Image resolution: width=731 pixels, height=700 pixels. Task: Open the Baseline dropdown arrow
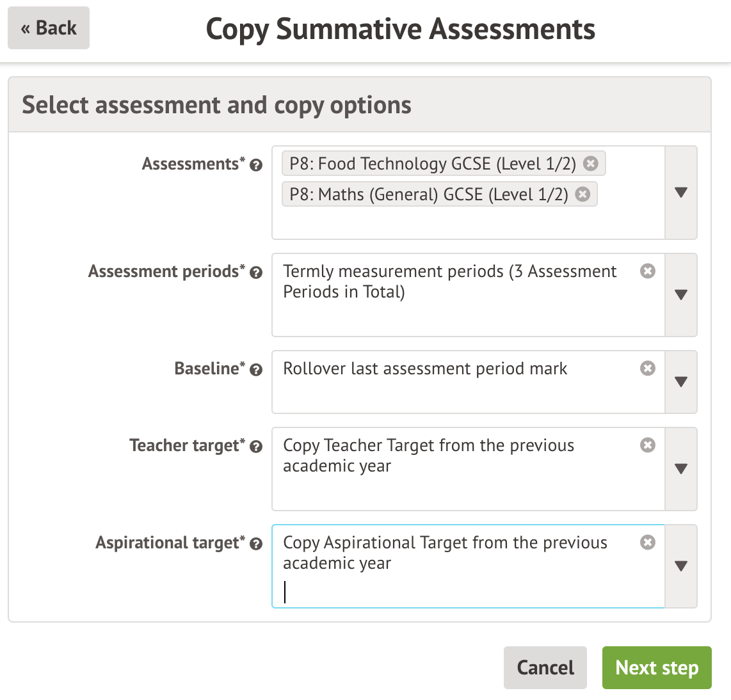[x=681, y=382]
